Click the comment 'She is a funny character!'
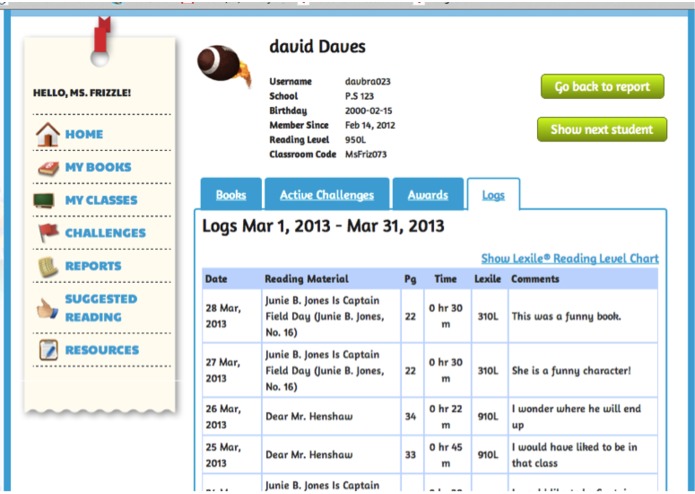The image size is (695, 494). pyautogui.click(x=571, y=370)
